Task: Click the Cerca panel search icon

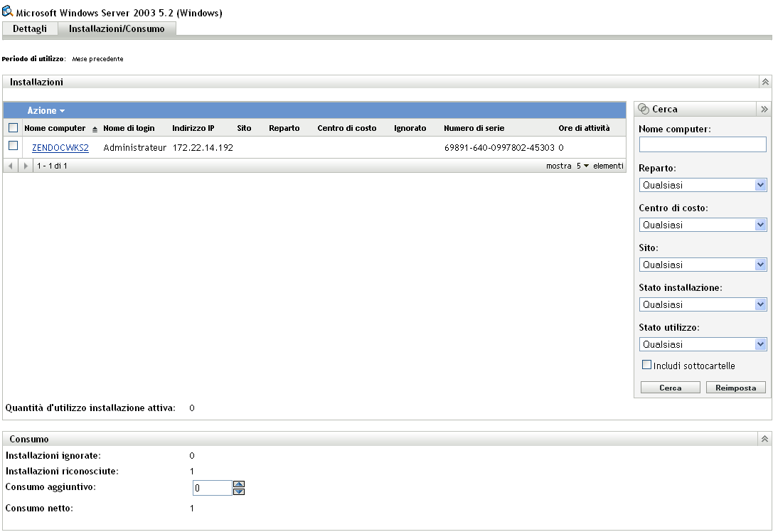Action: pos(644,109)
